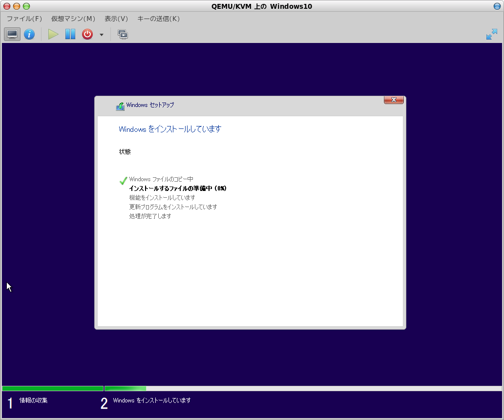Pause the virtual machine
Screen dimensions: 504x420
70,34
